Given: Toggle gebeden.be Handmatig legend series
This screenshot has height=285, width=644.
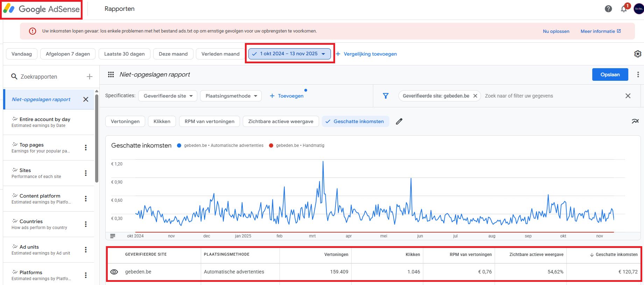Looking at the screenshot, I should pyautogui.click(x=297, y=145).
